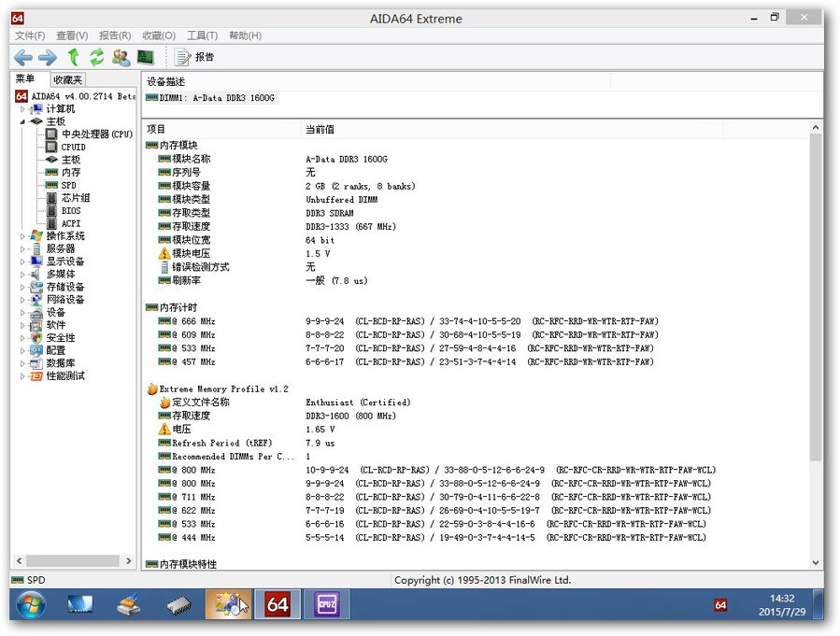The image size is (840, 636).
Task: Click the icon beside 错误检测方式
Action: click(x=164, y=267)
